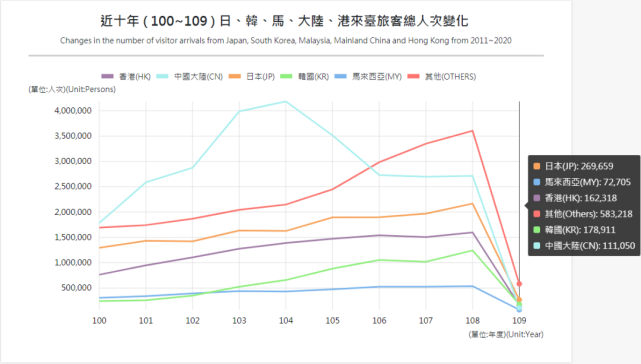The width and height of the screenshot is (641, 364).
Task: Click the chart title 近十年(100~109) heading
Action: click(x=284, y=21)
